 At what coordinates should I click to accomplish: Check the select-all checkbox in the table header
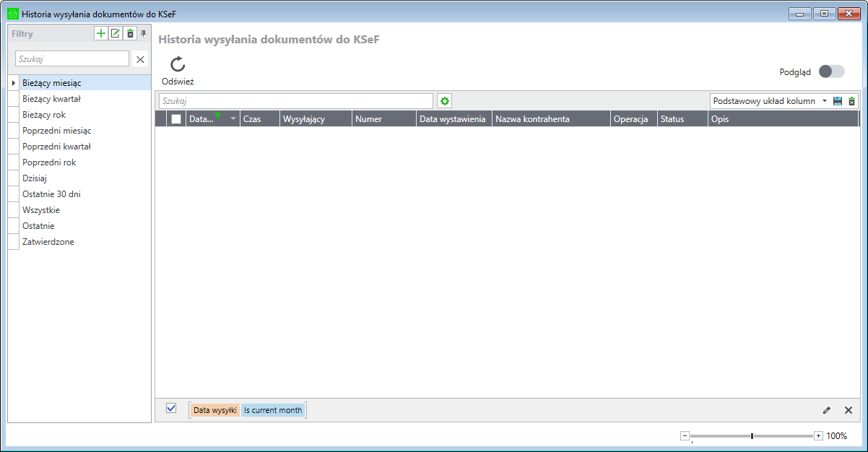pyautogui.click(x=176, y=119)
